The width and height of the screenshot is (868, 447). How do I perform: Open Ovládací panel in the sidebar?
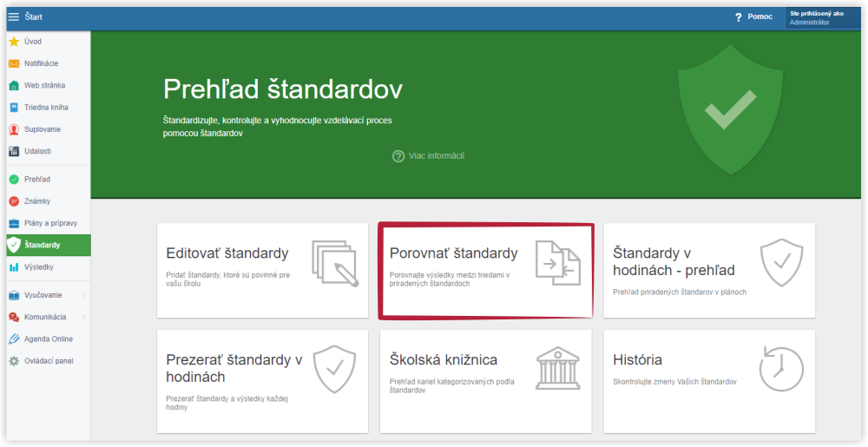(x=49, y=361)
